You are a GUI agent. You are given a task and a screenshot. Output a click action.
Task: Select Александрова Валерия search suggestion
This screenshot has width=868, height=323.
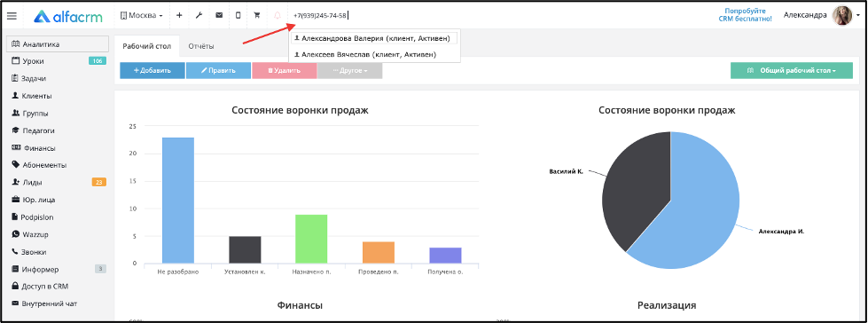click(x=374, y=38)
